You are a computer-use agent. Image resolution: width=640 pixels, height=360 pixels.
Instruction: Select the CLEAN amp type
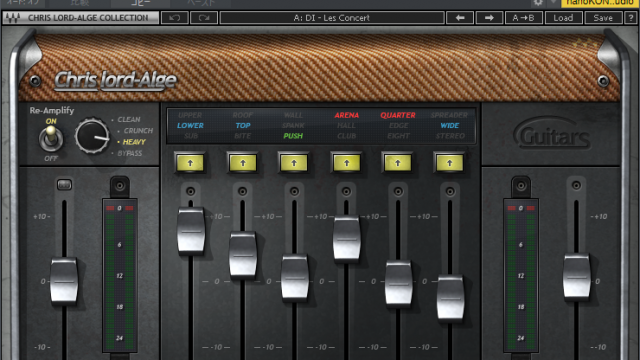[129, 120]
